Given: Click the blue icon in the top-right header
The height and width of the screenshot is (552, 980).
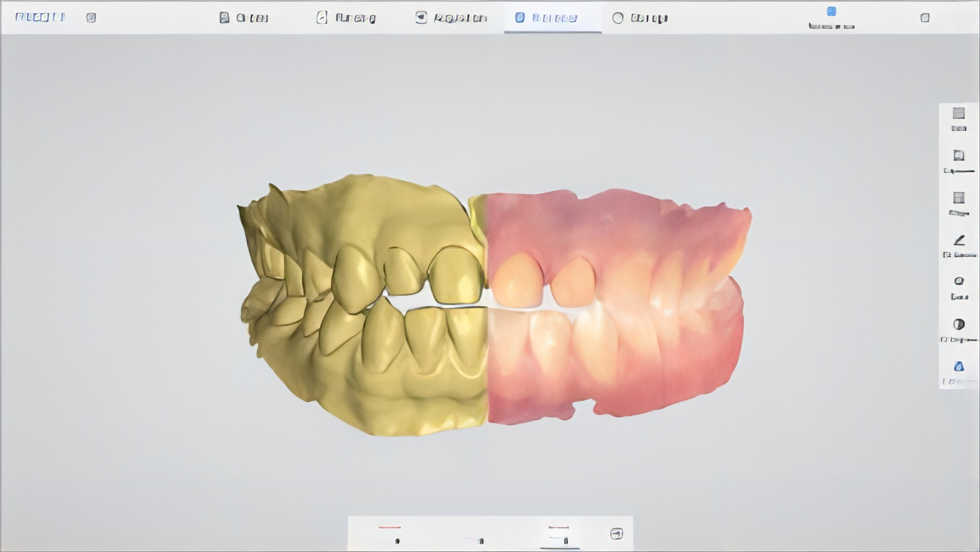Looking at the screenshot, I should click(831, 12).
